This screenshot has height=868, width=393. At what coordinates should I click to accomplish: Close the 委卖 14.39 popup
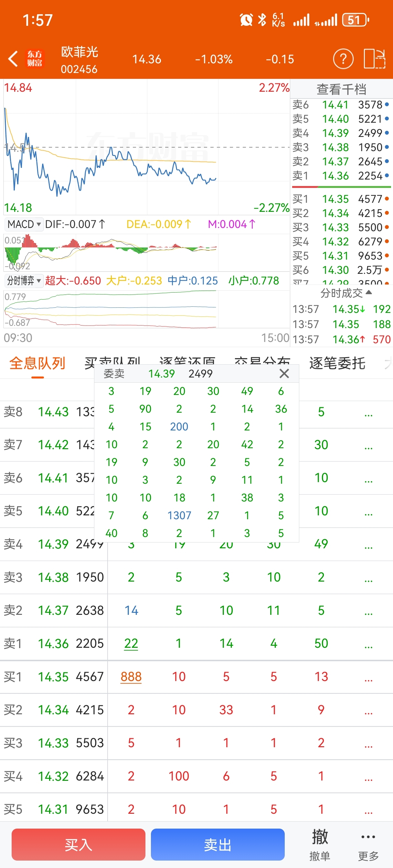pyautogui.click(x=284, y=373)
